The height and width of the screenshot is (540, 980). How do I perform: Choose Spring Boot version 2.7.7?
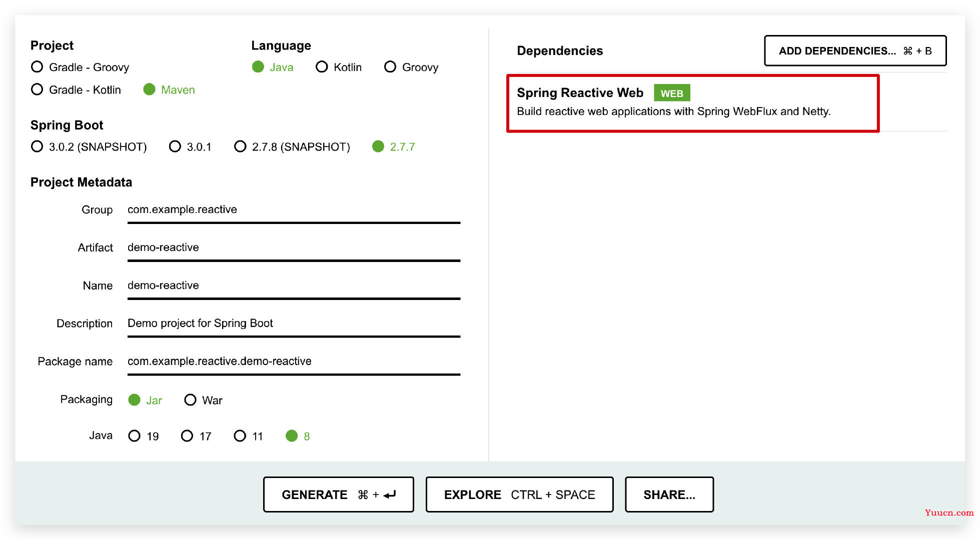(x=394, y=146)
